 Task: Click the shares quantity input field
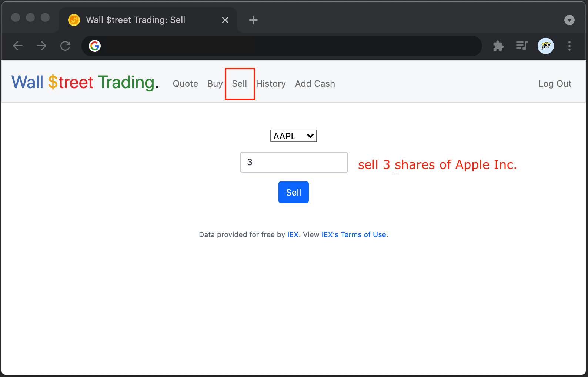[x=294, y=162]
